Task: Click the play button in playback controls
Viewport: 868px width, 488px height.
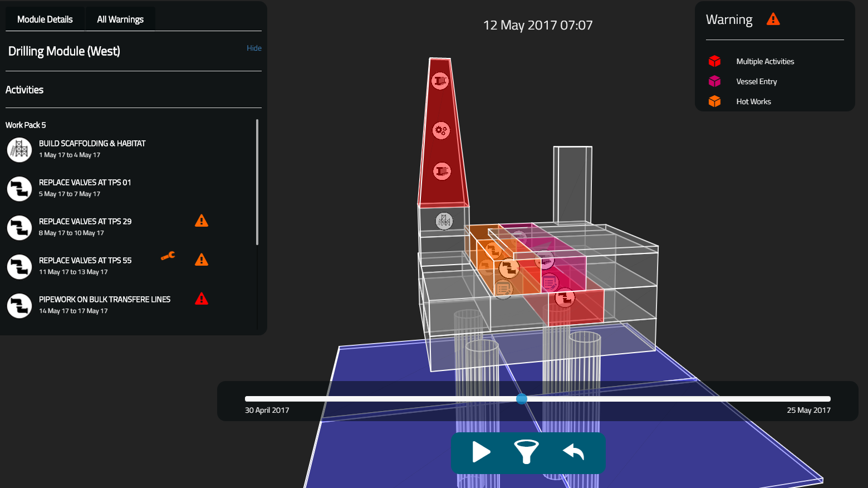Action: 481,452
